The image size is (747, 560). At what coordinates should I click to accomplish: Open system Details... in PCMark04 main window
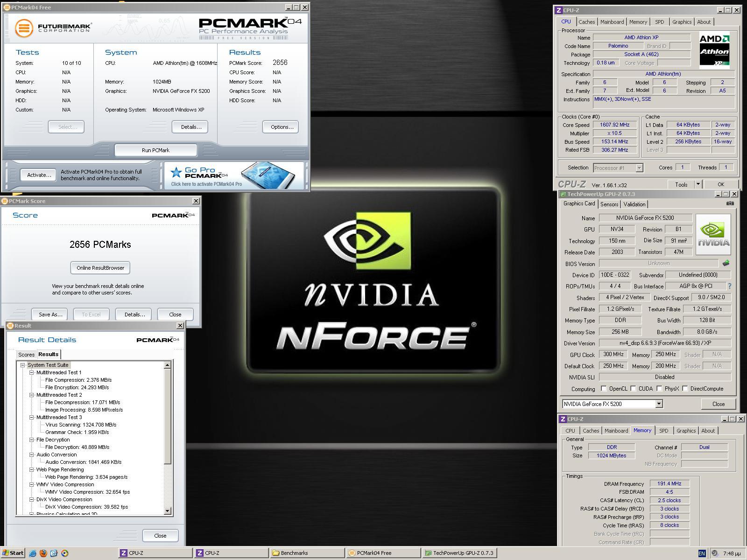[190, 127]
